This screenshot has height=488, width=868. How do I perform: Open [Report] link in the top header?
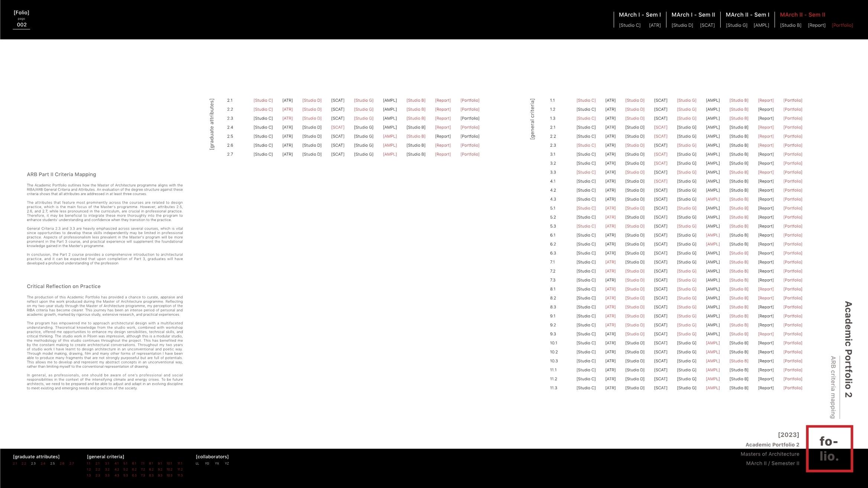(x=816, y=25)
